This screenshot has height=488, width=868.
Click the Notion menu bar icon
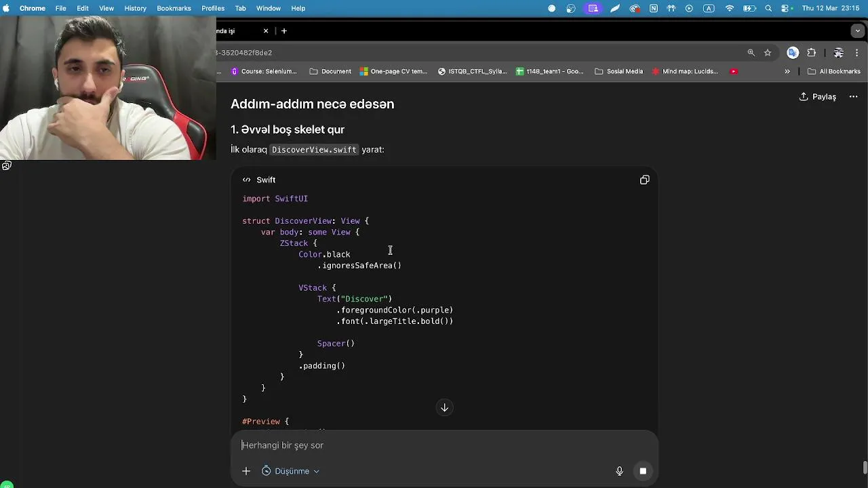click(x=654, y=8)
